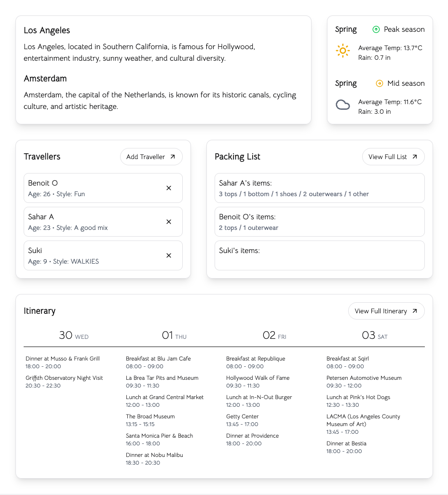This screenshot has height=495, width=448.
Task: Remove traveller Suki with X icon
Action: click(x=169, y=255)
